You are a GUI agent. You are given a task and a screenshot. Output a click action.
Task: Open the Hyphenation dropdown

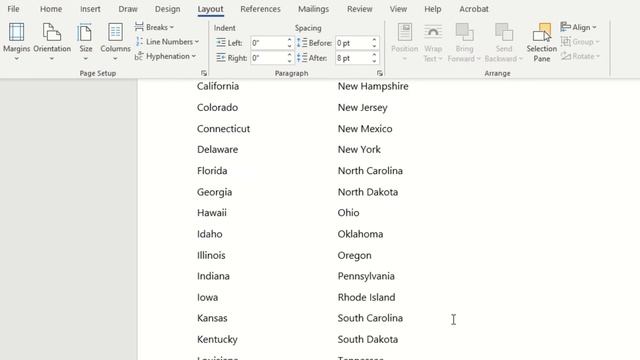[165, 56]
